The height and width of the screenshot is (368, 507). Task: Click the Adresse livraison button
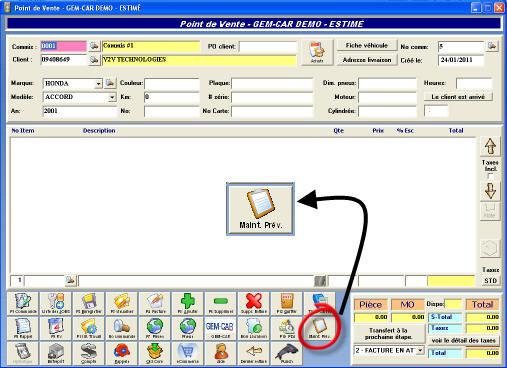[x=367, y=60]
